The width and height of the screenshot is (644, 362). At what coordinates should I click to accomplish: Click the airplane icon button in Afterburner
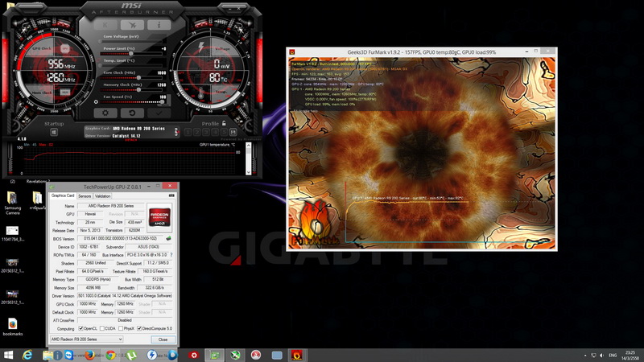tap(132, 25)
